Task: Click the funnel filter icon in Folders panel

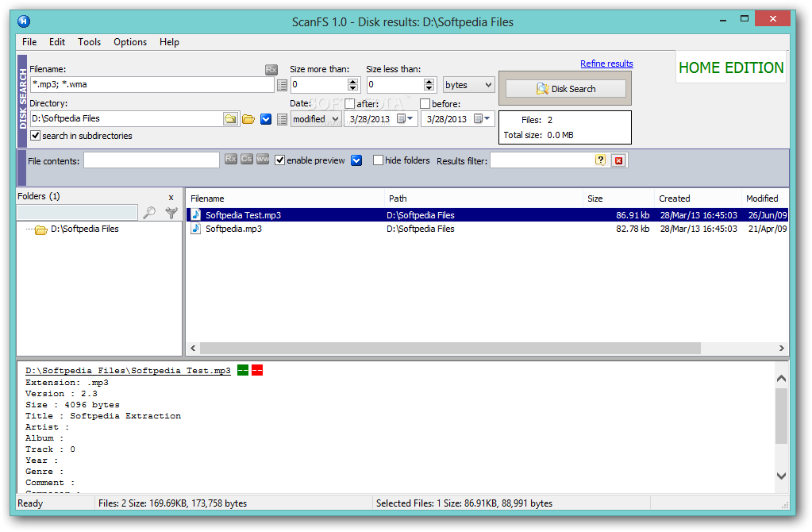Action: (x=171, y=212)
